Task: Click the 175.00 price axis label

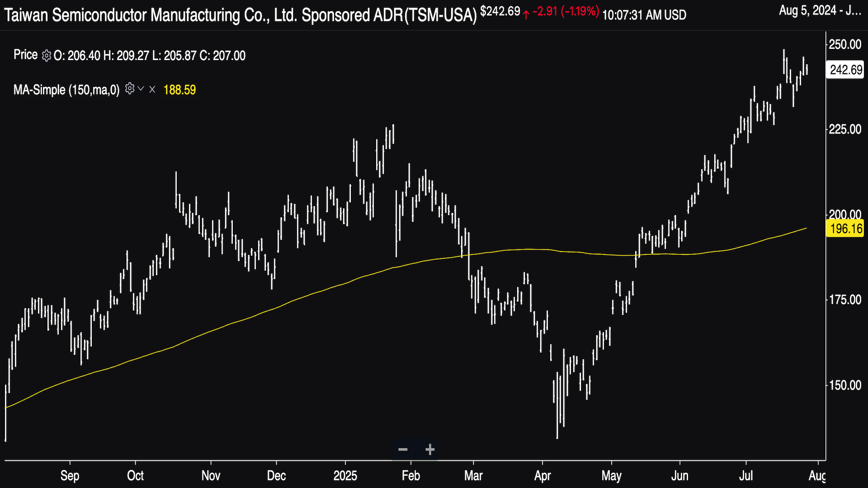Action: [845, 300]
